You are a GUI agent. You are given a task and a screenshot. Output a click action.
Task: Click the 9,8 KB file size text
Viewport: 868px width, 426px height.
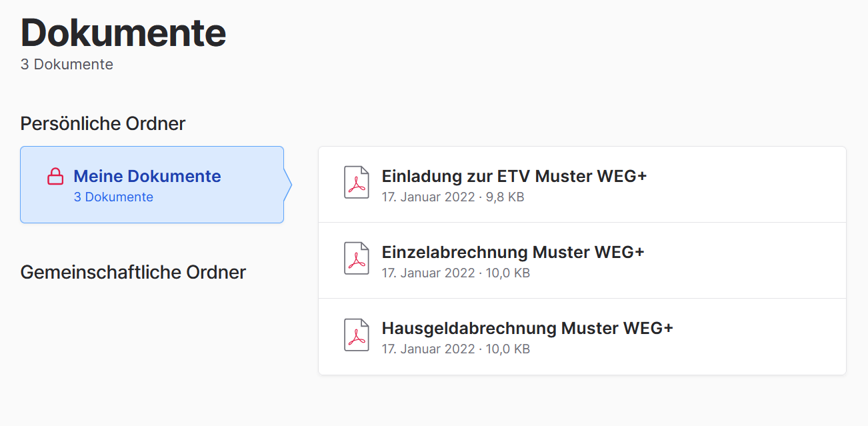[505, 197]
